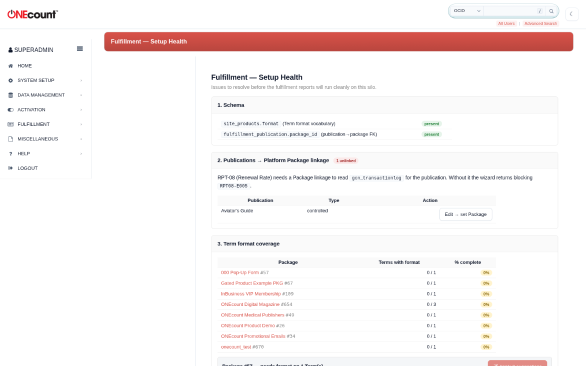
Task: Expand the Activation menu chevron
Action: (x=81, y=110)
